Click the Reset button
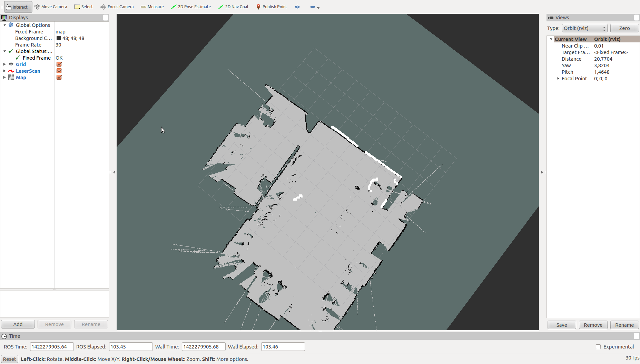The width and height of the screenshot is (640, 364). click(9, 359)
